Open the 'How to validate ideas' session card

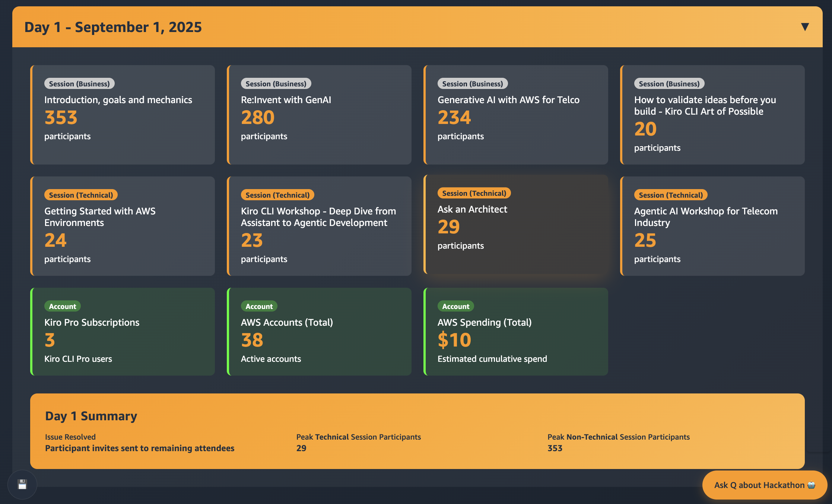click(712, 115)
